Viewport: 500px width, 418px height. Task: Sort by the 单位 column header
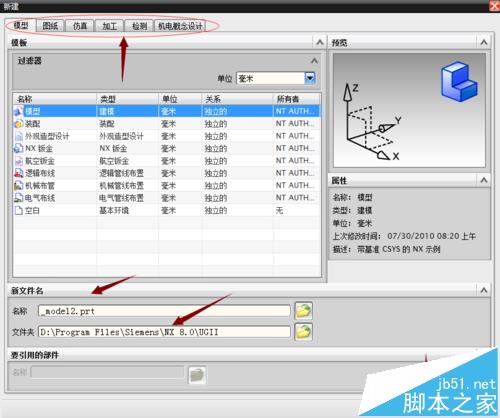coord(180,99)
